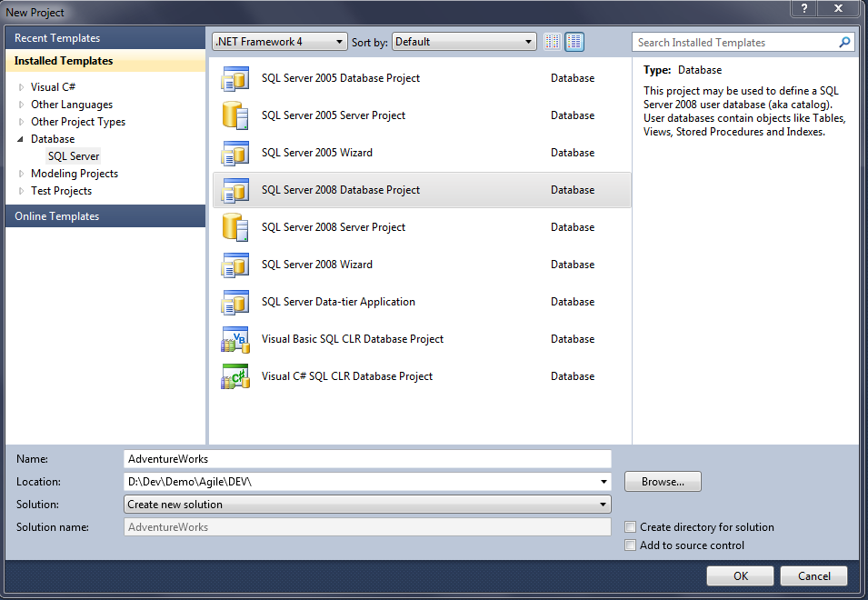868x600 pixels.
Task: Click the Visual Basic SQL CLR project icon
Action: tap(235, 339)
